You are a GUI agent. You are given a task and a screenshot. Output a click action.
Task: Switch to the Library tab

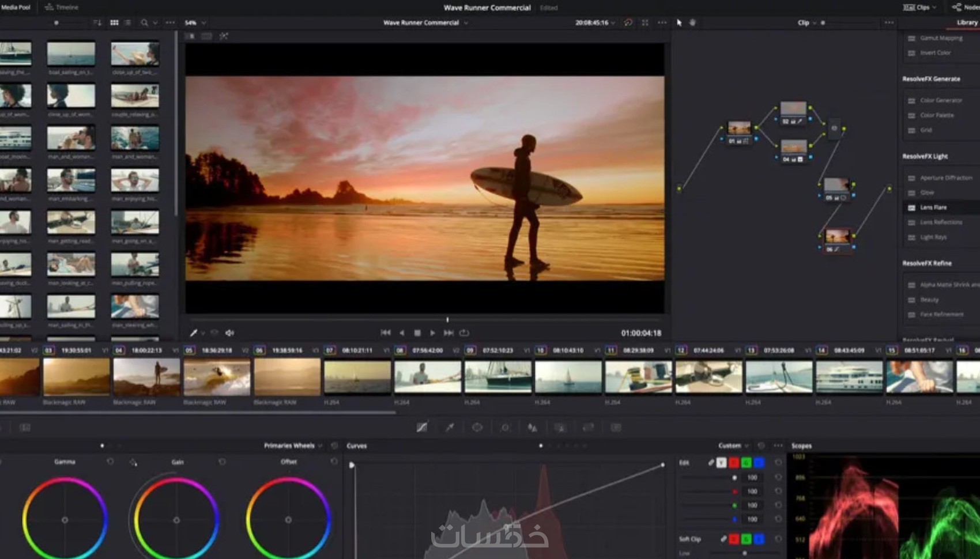coord(967,22)
